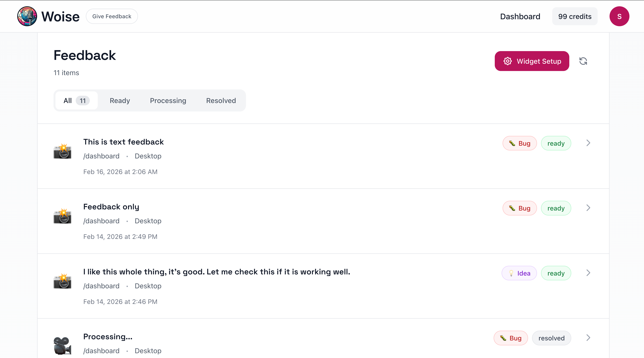Click the gear icon on Widget Setup button
This screenshot has height=358, width=644.
tap(508, 61)
